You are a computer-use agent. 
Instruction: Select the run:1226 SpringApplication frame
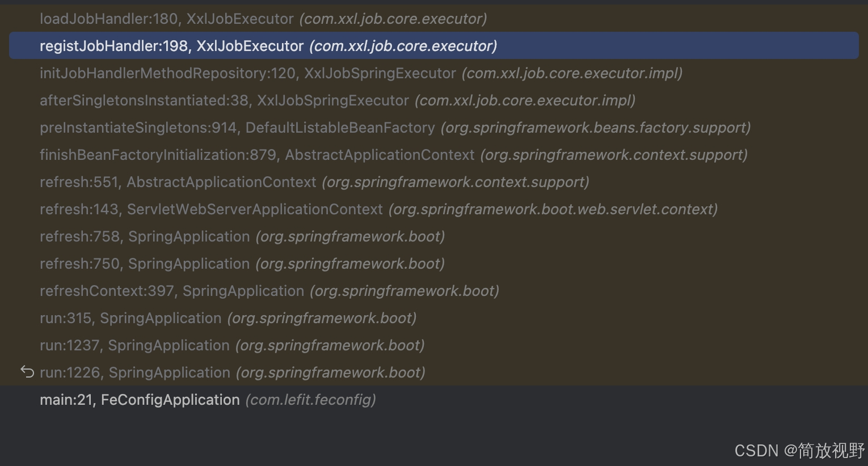coord(134,372)
